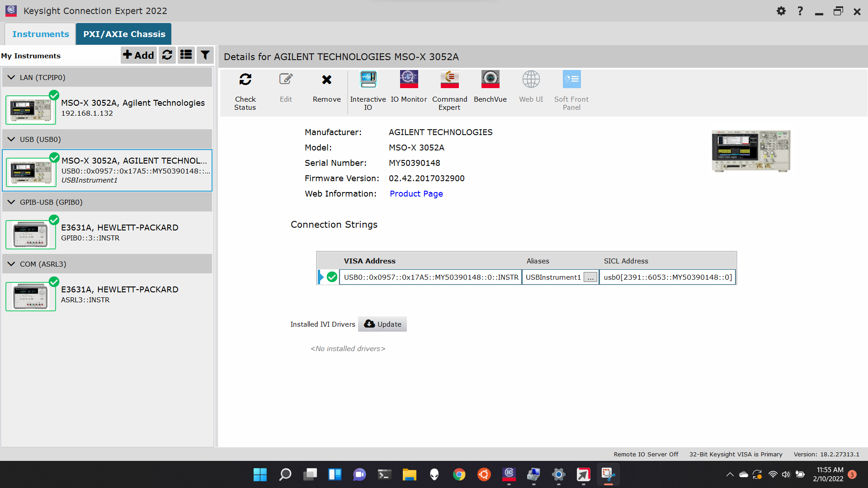Screen dimensions: 868x488
Task: Rescan instruments with refresh icon
Action: (167, 55)
